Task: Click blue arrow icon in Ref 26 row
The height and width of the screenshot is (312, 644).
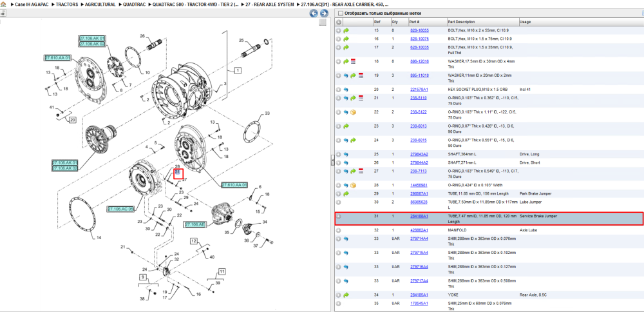Action: [346, 163]
